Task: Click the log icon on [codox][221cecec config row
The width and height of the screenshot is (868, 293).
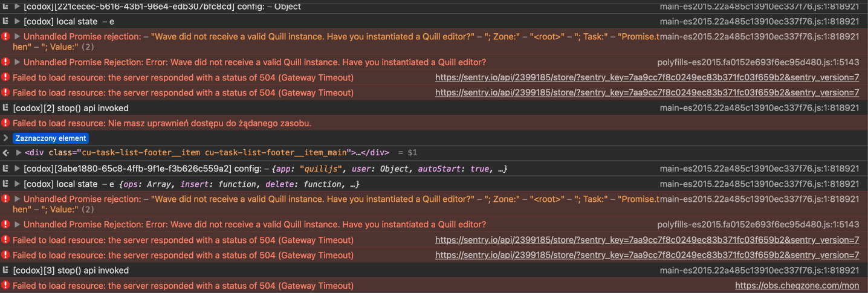Action: click(5, 7)
